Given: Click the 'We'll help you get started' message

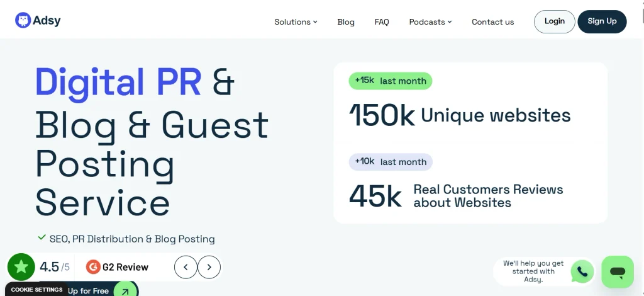Looking at the screenshot, I should coord(533,271).
